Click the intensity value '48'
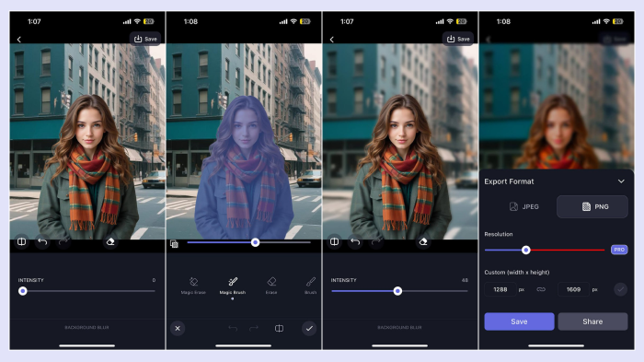This screenshot has height=362, width=644. (465, 280)
